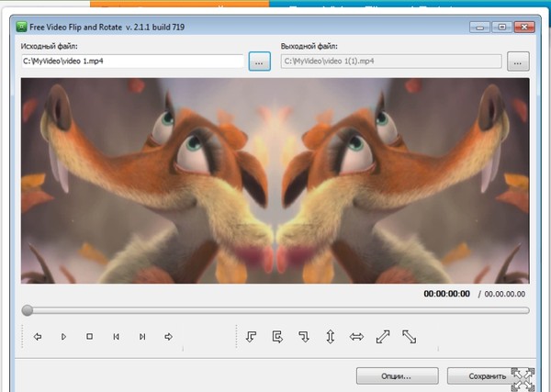This screenshot has height=392, width=551.
Task: Jump to the next frame
Action: [142, 337]
